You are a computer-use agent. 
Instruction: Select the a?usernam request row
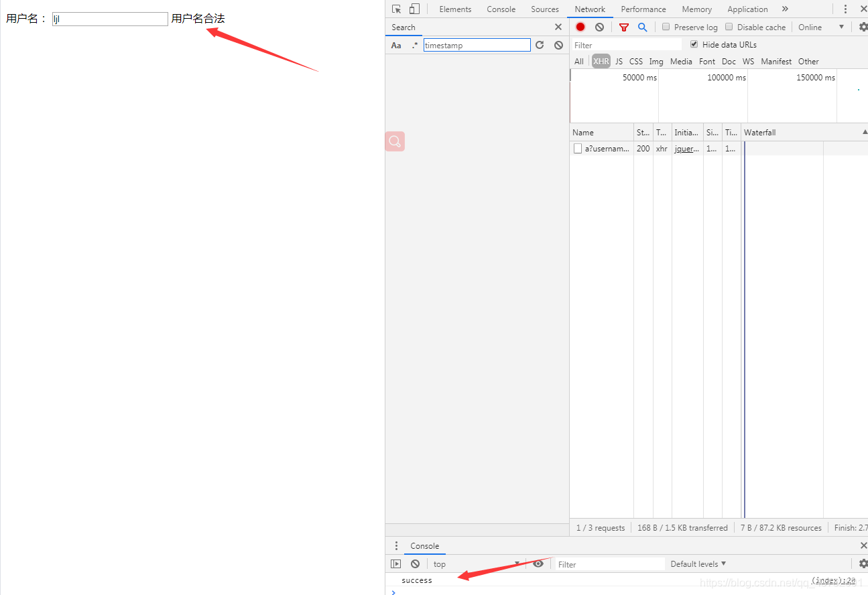pos(719,149)
